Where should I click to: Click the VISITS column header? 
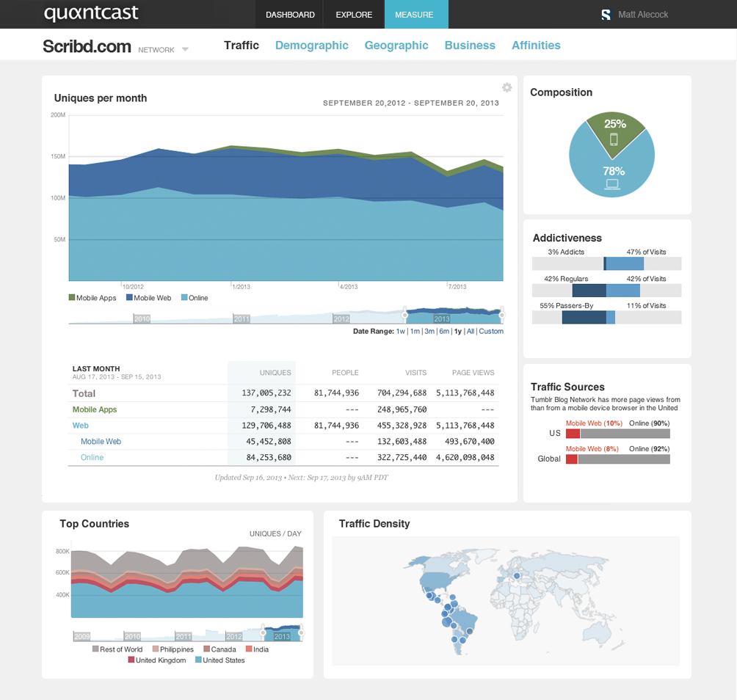(416, 373)
